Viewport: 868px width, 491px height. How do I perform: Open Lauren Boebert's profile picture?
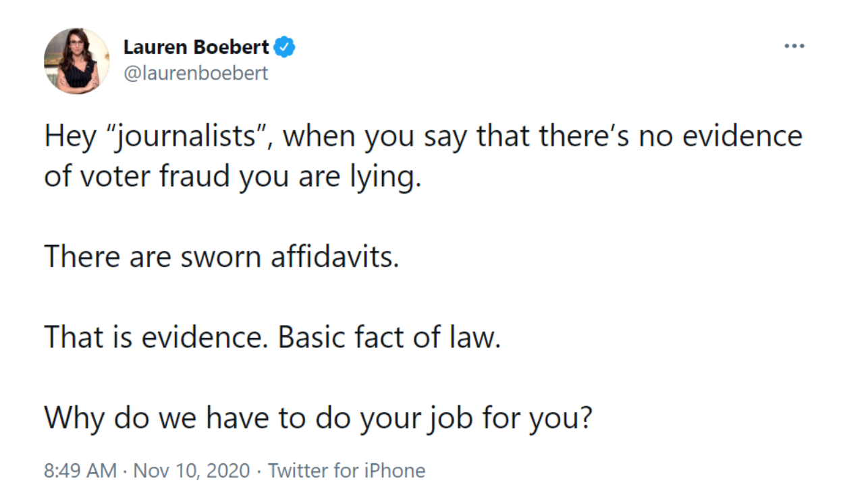[76, 61]
